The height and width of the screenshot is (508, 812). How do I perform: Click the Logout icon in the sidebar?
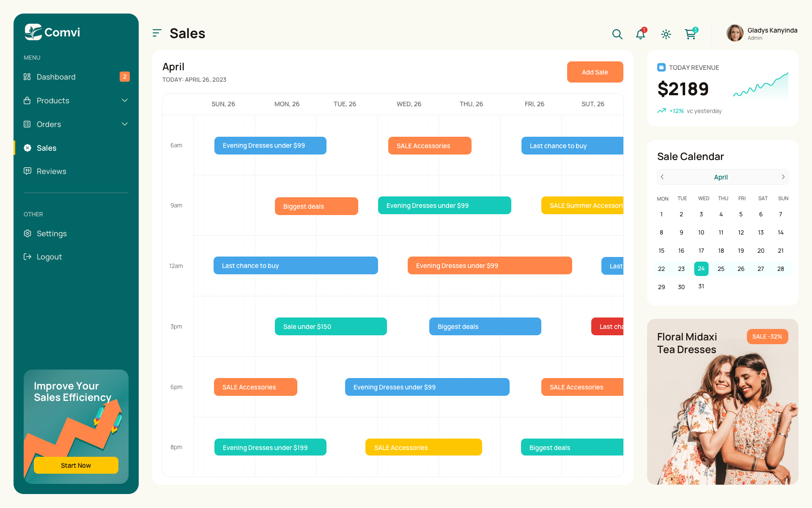tap(27, 257)
